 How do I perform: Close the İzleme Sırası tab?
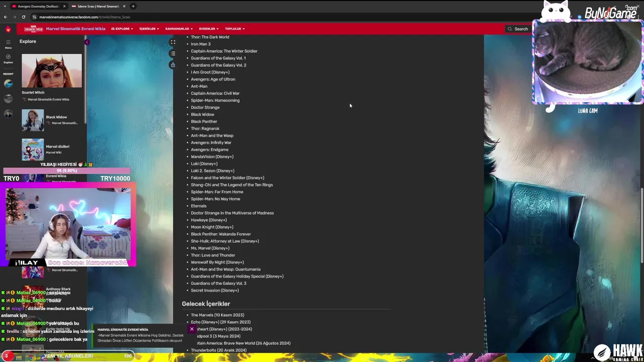[124, 6]
